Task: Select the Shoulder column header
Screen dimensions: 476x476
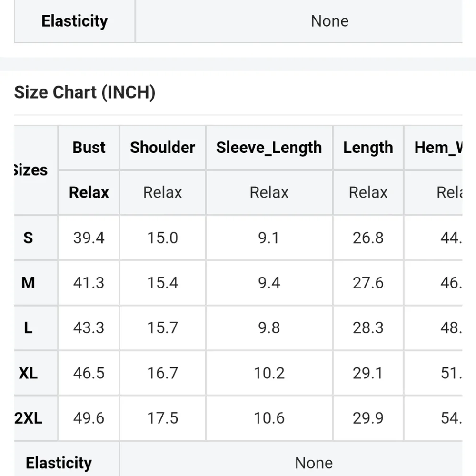Action: pos(162,148)
